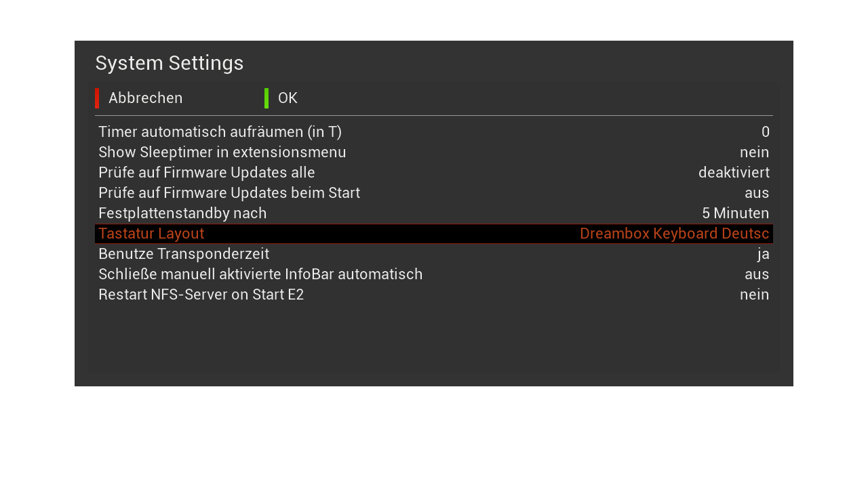The height and width of the screenshot is (488, 868).
Task: Click the green OK indicator bar
Action: point(267,98)
